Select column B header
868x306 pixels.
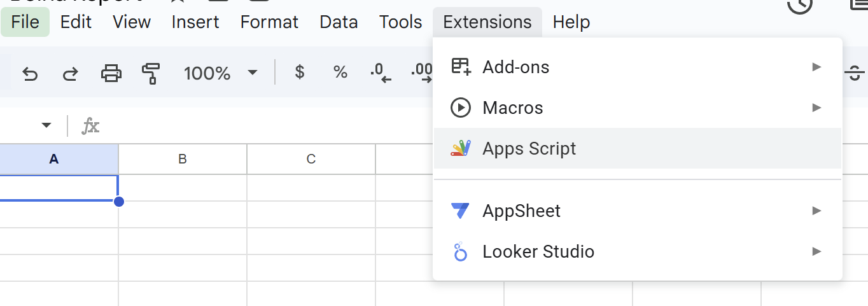183,159
